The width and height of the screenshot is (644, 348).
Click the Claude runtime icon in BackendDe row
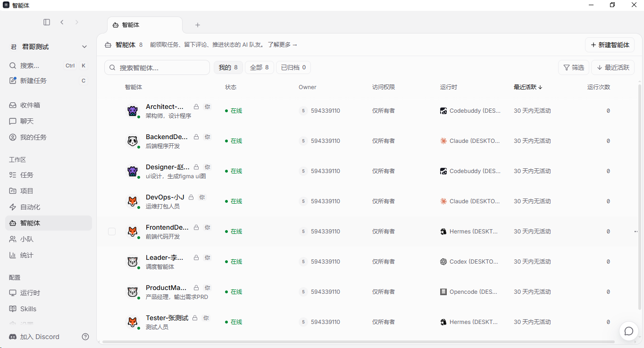(x=443, y=141)
